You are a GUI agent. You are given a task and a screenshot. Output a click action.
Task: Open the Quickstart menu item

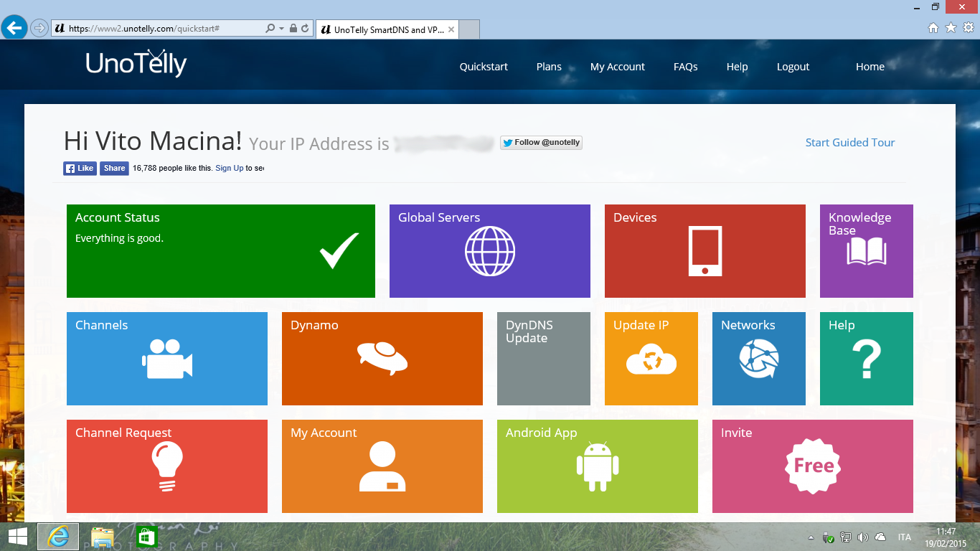pos(484,67)
